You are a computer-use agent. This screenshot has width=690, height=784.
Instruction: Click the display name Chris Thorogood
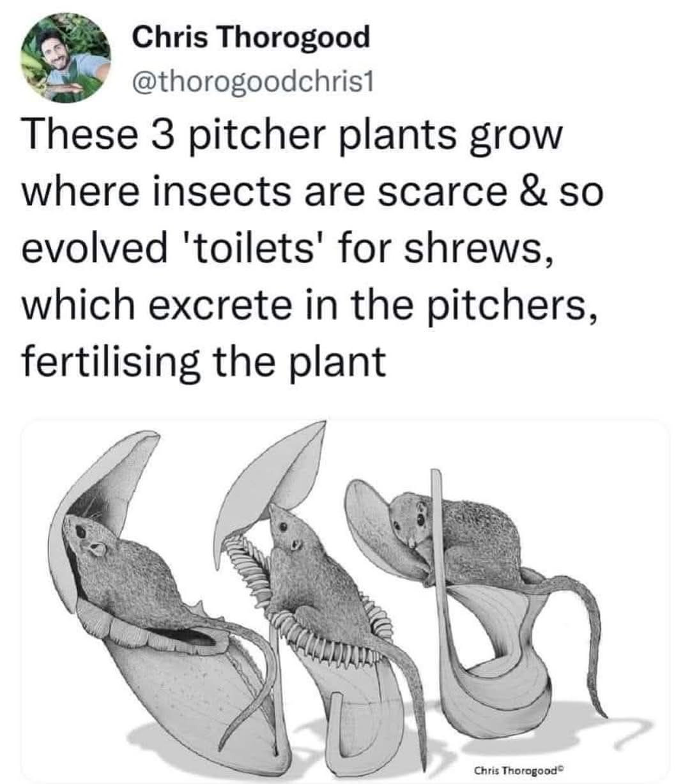[x=251, y=37]
